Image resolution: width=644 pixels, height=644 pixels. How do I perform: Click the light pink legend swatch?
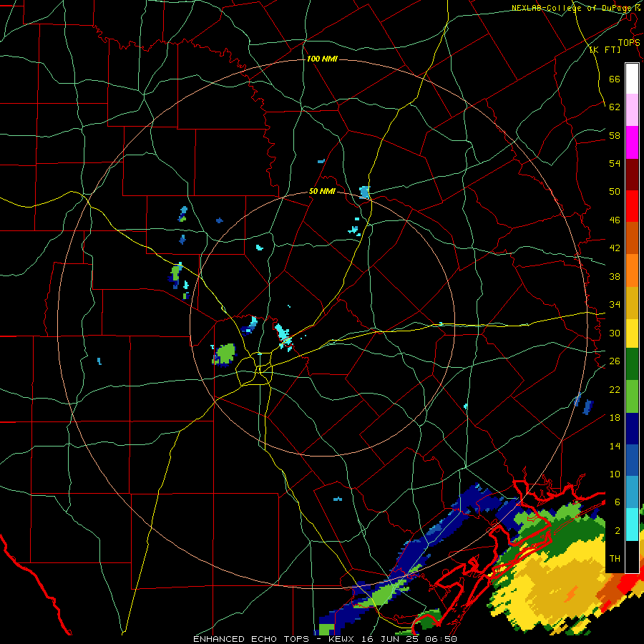tap(632, 110)
